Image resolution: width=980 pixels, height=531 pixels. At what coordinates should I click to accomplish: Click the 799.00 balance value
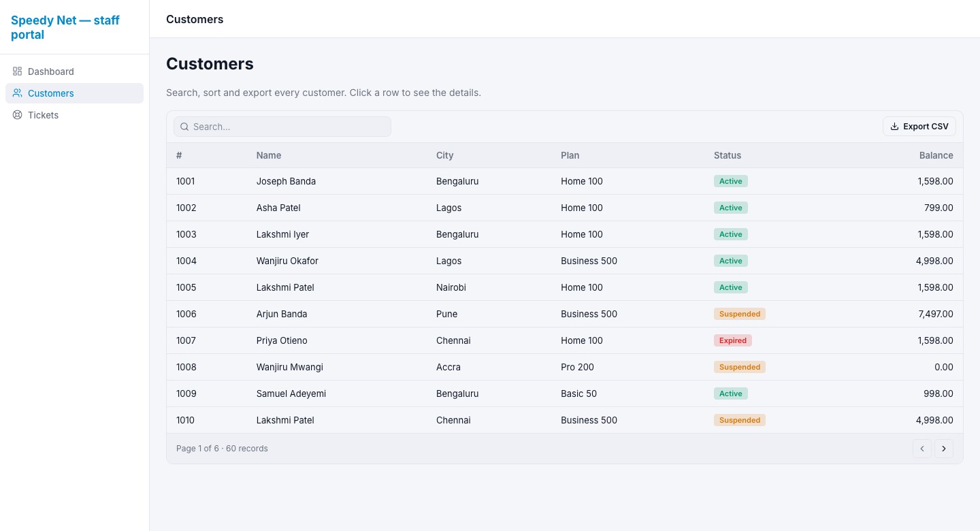click(x=938, y=208)
